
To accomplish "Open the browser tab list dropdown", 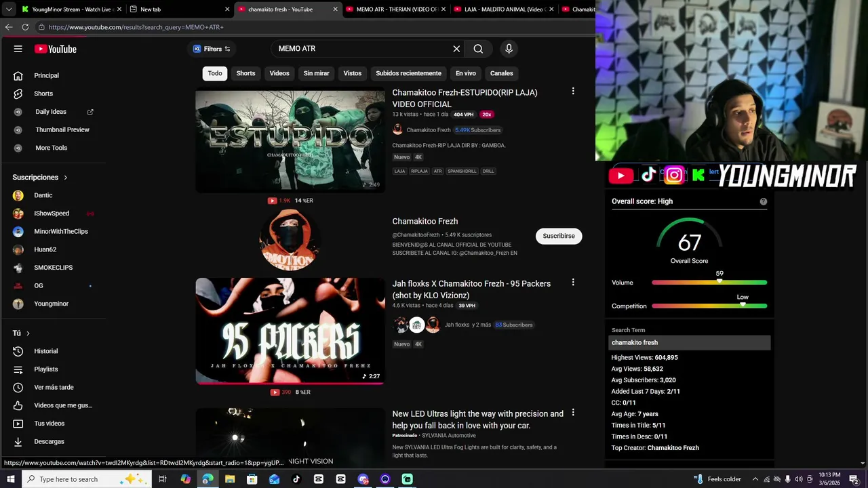I will [x=8, y=9].
